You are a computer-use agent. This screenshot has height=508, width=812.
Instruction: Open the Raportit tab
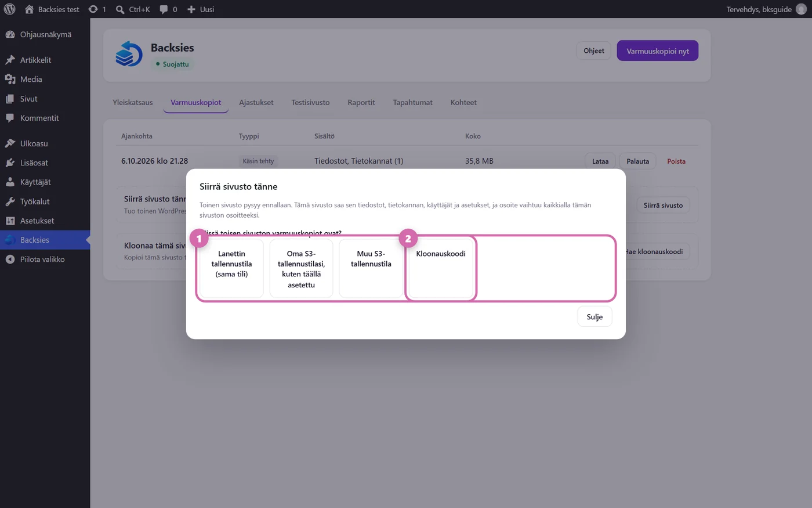click(x=361, y=102)
